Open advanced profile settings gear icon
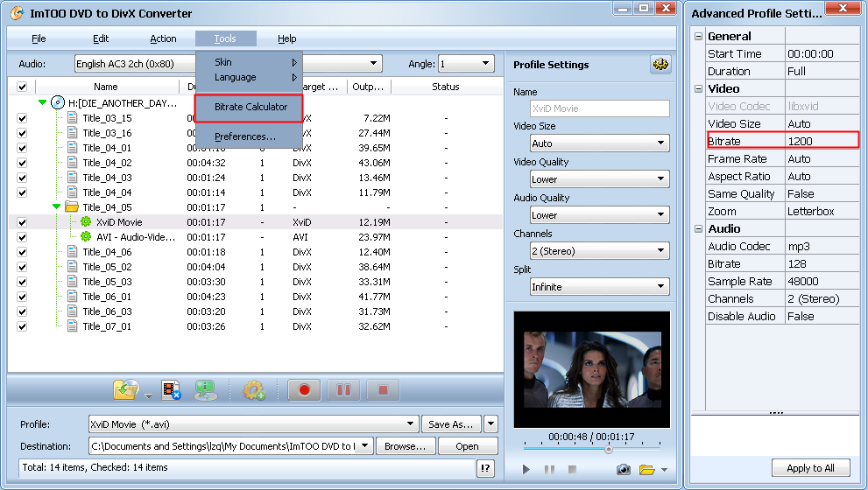Image resolution: width=868 pixels, height=490 pixels. 660,65
